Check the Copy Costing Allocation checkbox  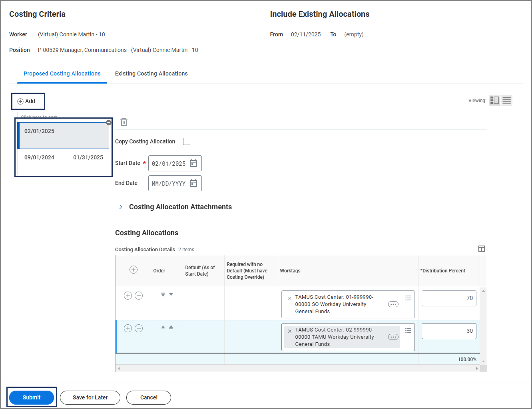pyautogui.click(x=187, y=141)
